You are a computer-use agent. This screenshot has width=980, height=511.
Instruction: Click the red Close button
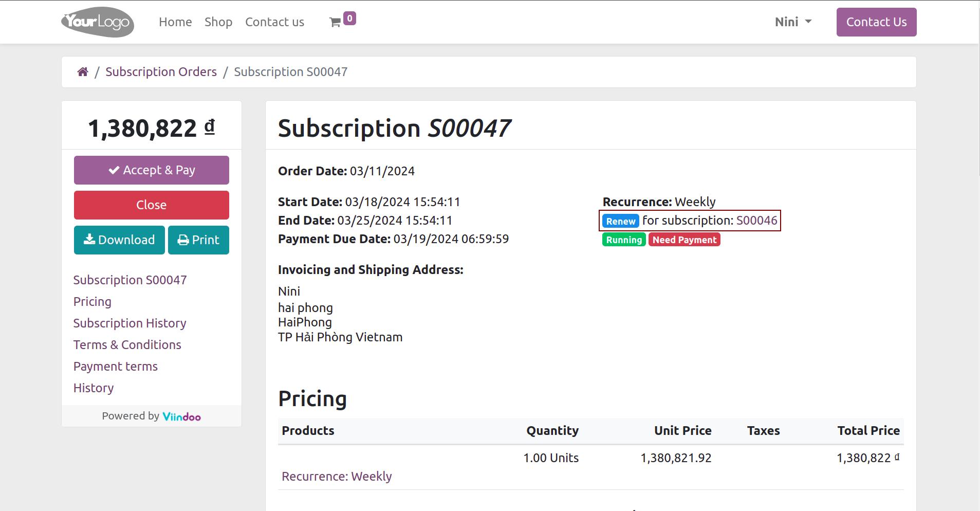tap(152, 205)
